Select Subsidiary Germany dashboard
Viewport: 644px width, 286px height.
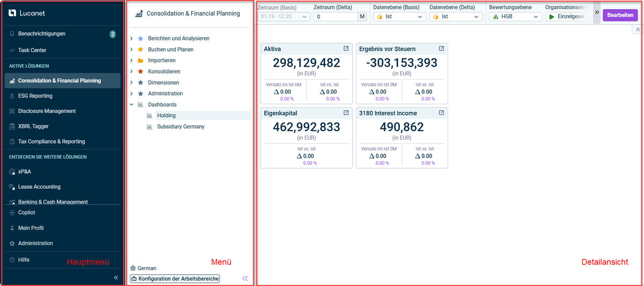point(180,127)
